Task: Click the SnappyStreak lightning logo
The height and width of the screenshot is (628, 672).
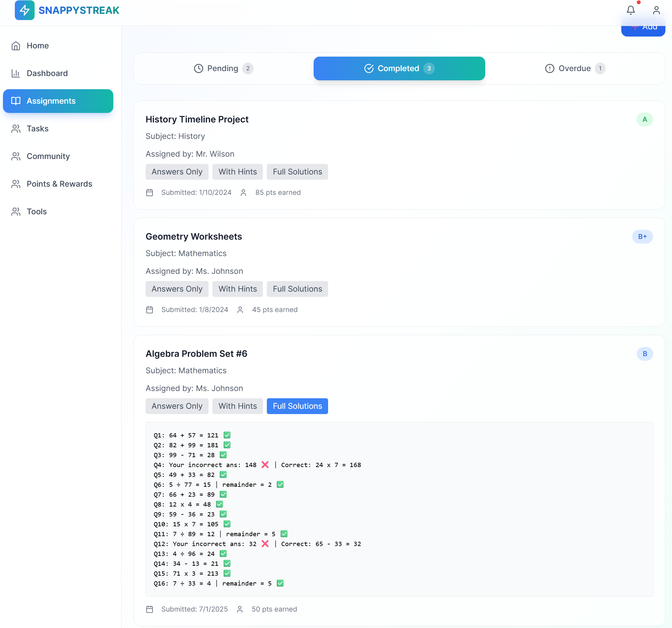Action: coord(25,10)
